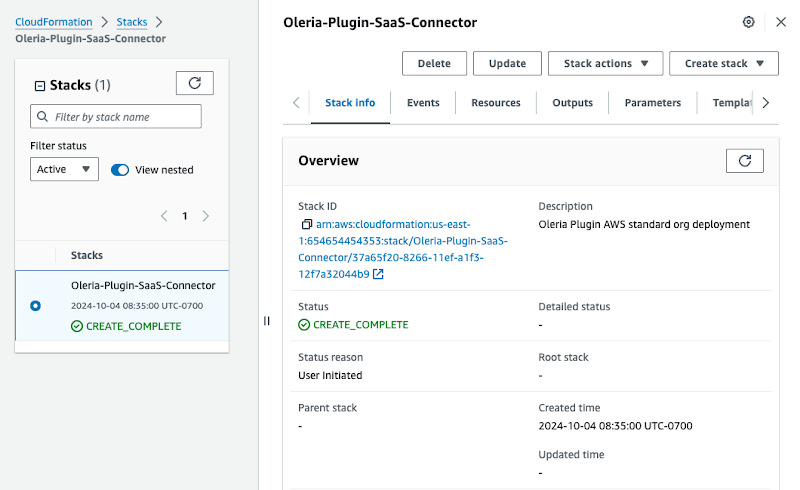Refresh the Stacks list
The image size is (800, 490).
click(195, 83)
